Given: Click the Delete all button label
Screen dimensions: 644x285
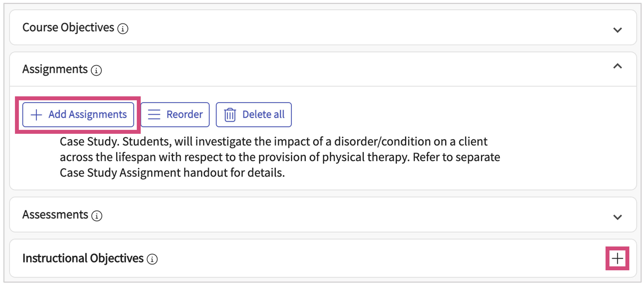Looking at the screenshot, I should pyautogui.click(x=263, y=114).
